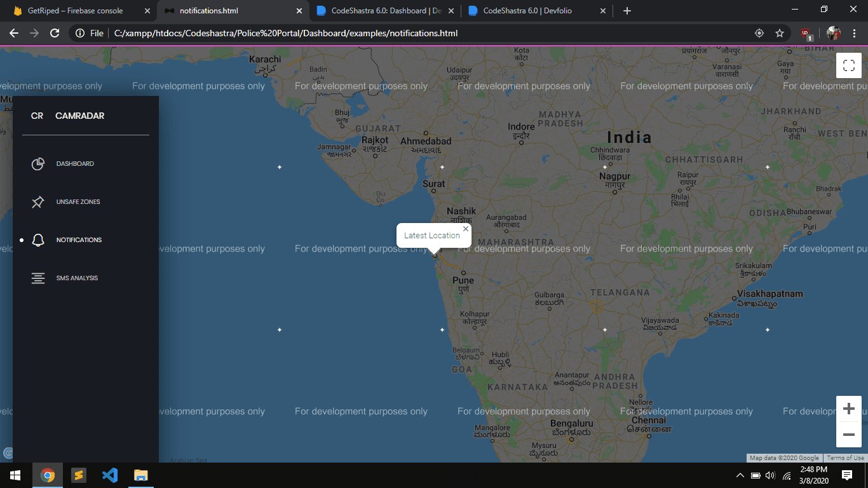Open the Windows notification center
Screen dimensions: 868x488
click(x=847, y=475)
